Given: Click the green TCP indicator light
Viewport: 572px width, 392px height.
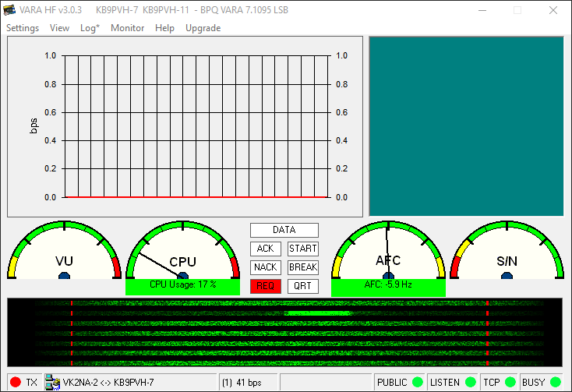Looking at the screenshot, I should tap(510, 383).
